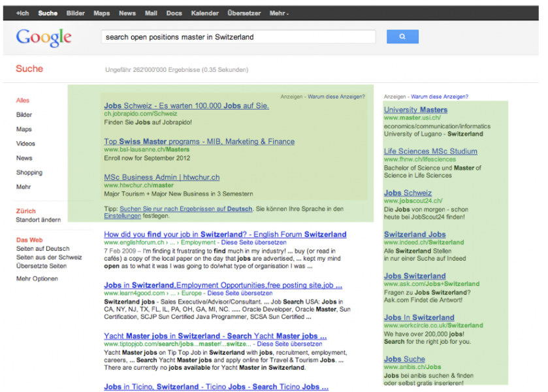Viewport: 548px width, 392px height.
Task: Translate tiptopjob.com result via Diese Seite übersetzen
Action: click(289, 344)
